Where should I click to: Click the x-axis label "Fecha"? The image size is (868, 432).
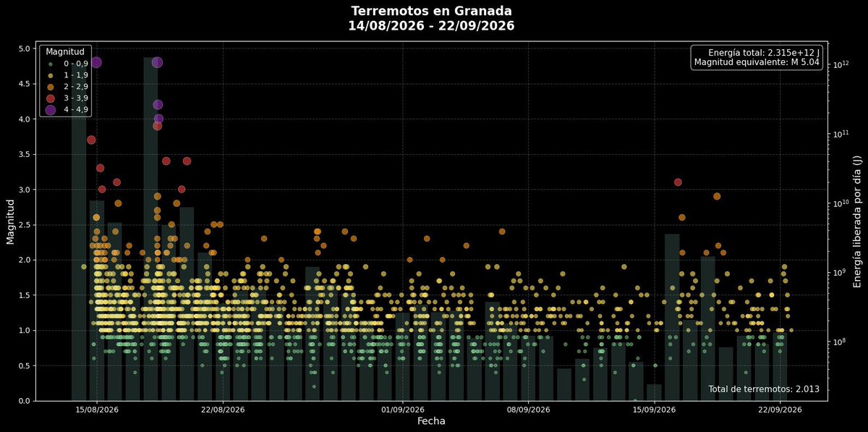431,421
